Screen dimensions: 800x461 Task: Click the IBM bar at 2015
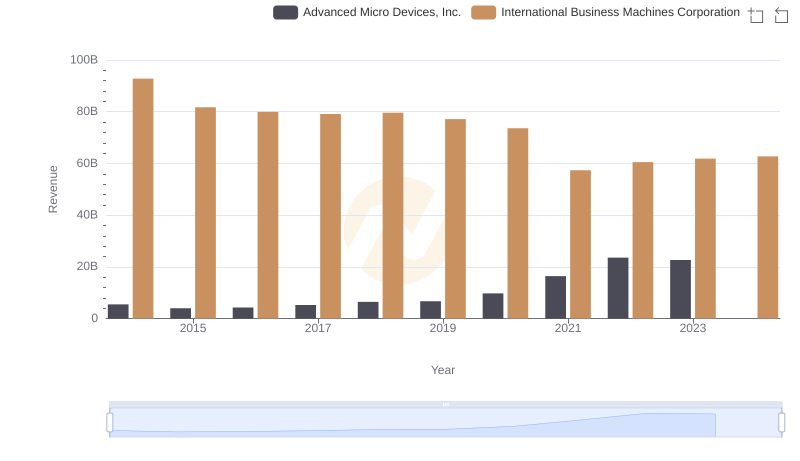pos(205,213)
